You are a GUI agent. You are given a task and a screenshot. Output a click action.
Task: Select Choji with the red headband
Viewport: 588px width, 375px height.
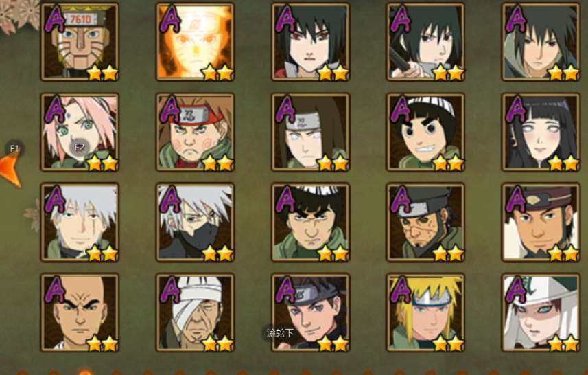195,132
